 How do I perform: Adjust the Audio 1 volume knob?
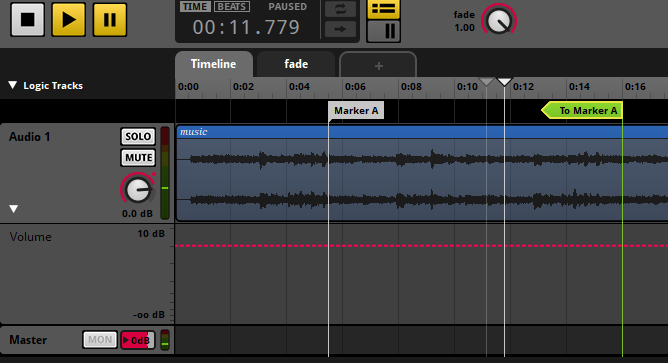[x=138, y=190]
